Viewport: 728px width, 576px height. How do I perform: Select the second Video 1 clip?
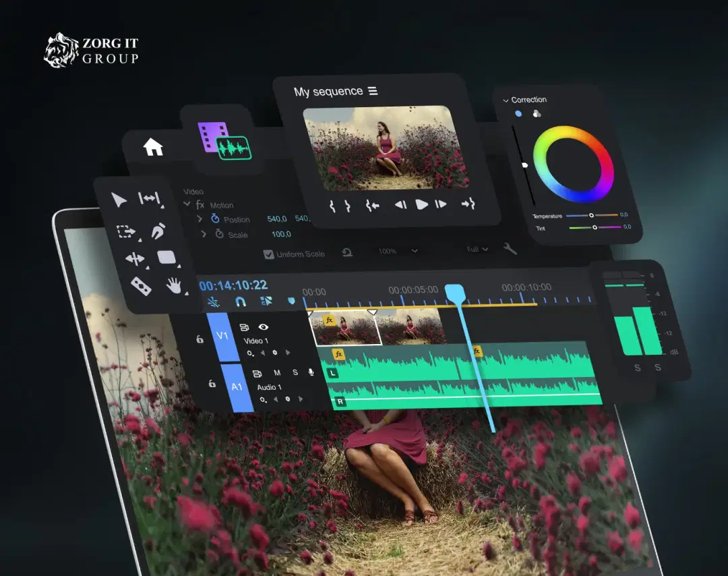(411, 326)
